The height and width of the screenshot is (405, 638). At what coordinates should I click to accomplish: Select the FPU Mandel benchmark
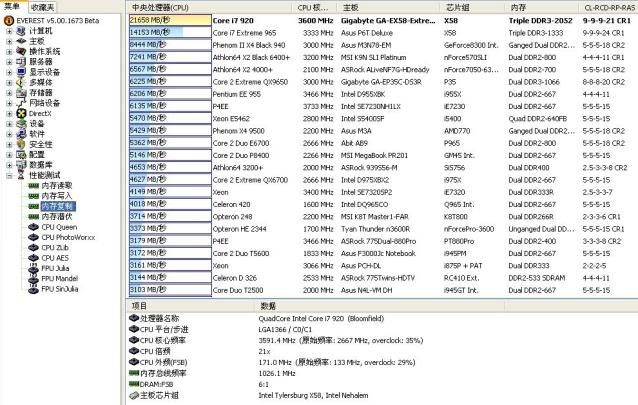coord(60,279)
